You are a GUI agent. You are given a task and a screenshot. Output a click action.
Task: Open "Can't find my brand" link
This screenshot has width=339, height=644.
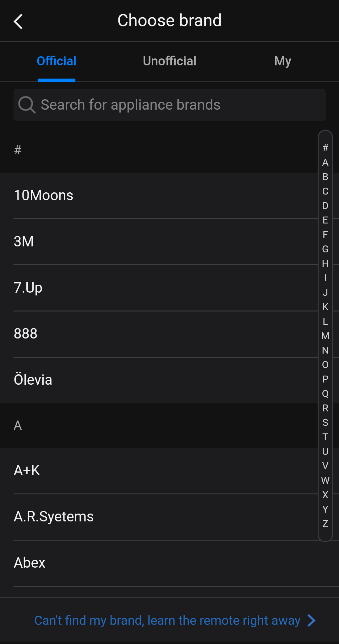(167, 620)
